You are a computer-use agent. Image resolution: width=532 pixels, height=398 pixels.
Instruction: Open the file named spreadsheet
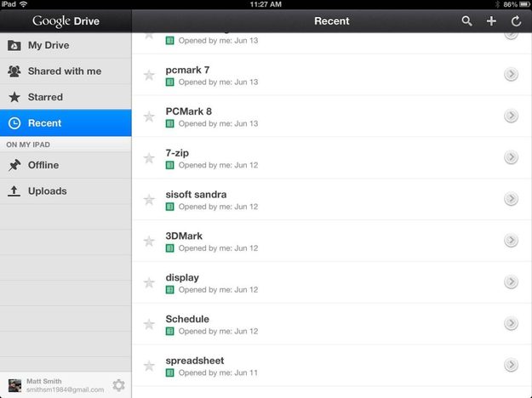pyautogui.click(x=331, y=366)
